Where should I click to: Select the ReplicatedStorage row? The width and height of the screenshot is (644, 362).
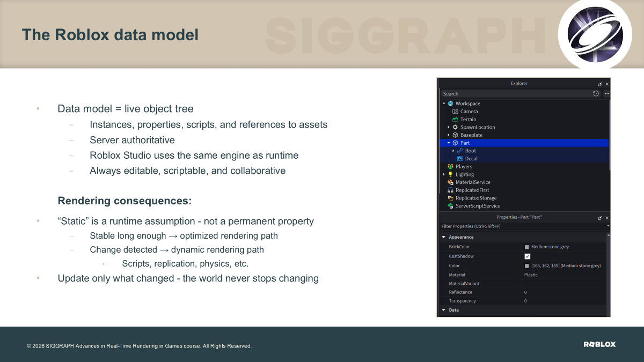pyautogui.click(x=524, y=198)
